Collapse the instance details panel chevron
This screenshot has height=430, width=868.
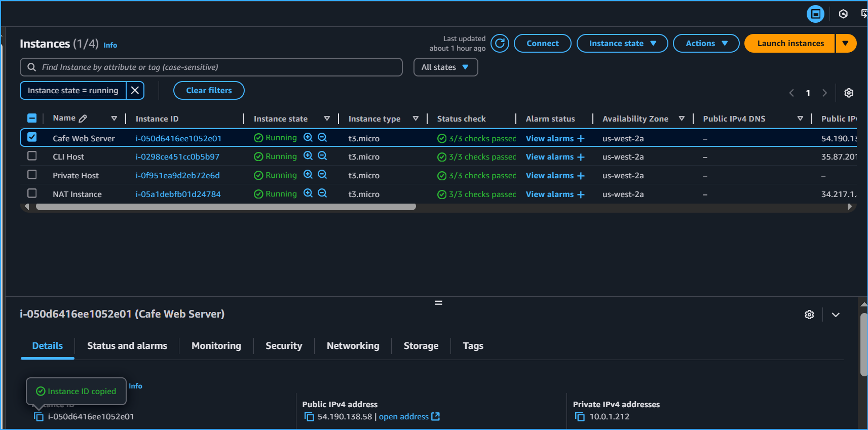(x=836, y=315)
